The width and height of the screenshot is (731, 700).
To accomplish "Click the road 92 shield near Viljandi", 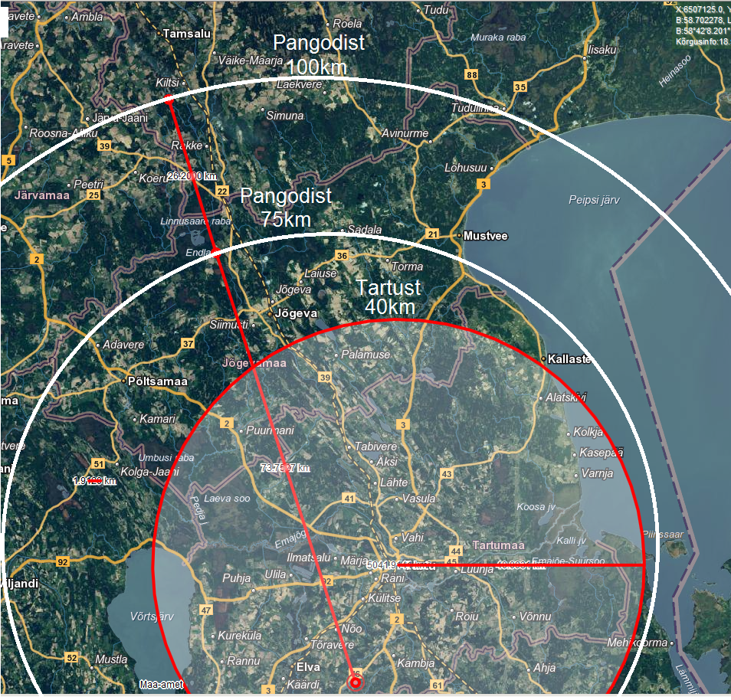I will (63, 562).
